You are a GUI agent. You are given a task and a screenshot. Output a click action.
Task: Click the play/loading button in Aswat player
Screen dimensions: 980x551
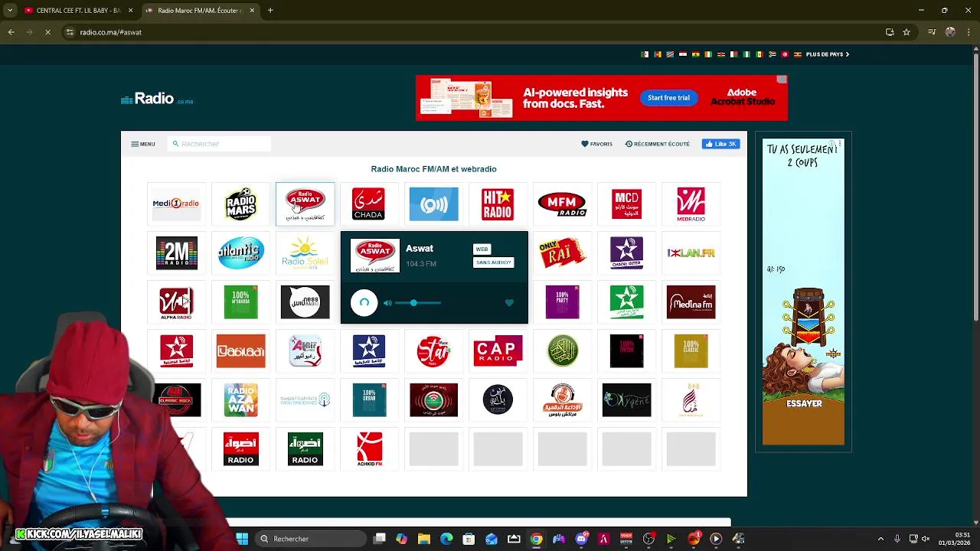pos(364,302)
